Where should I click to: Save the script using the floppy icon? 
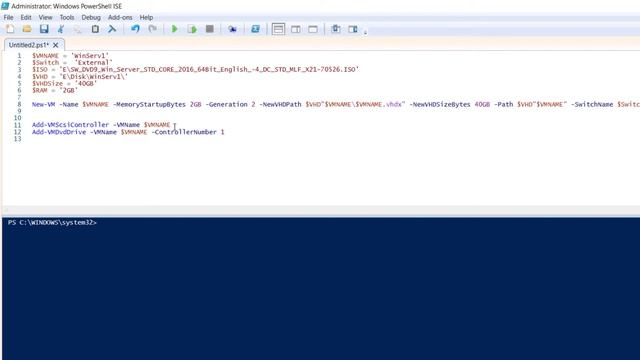44,29
